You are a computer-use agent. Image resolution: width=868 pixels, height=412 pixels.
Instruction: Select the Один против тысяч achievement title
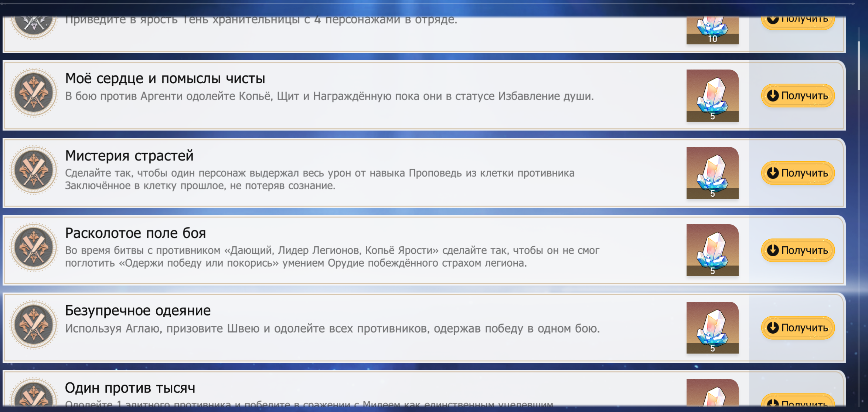click(x=130, y=388)
